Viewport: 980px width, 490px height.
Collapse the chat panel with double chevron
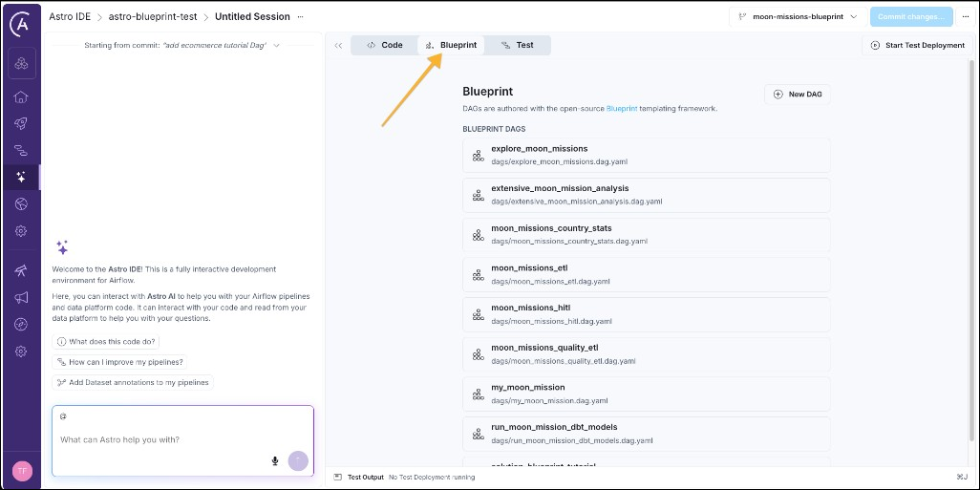click(x=338, y=46)
